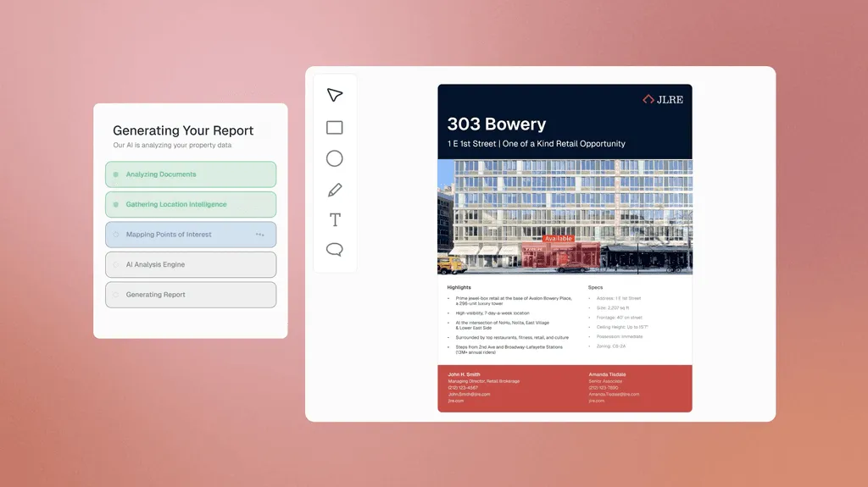
Task: Click the 'Possession: Immediate' spec
Action: [620, 336]
